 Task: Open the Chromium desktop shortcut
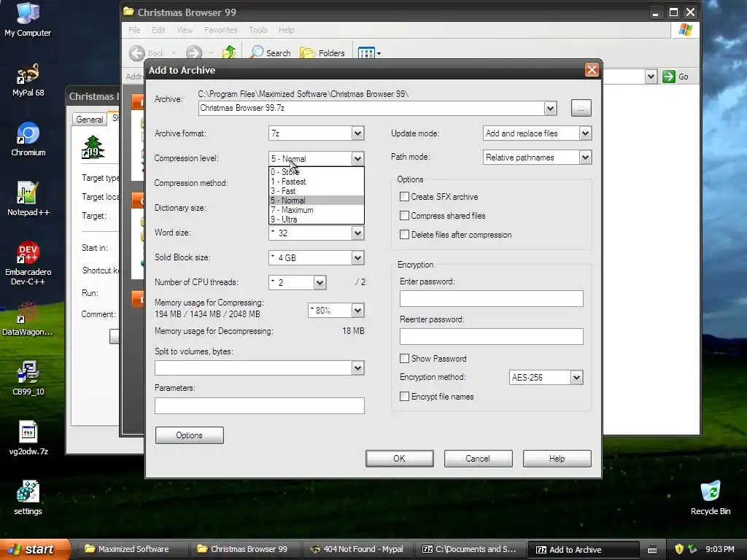point(28,139)
